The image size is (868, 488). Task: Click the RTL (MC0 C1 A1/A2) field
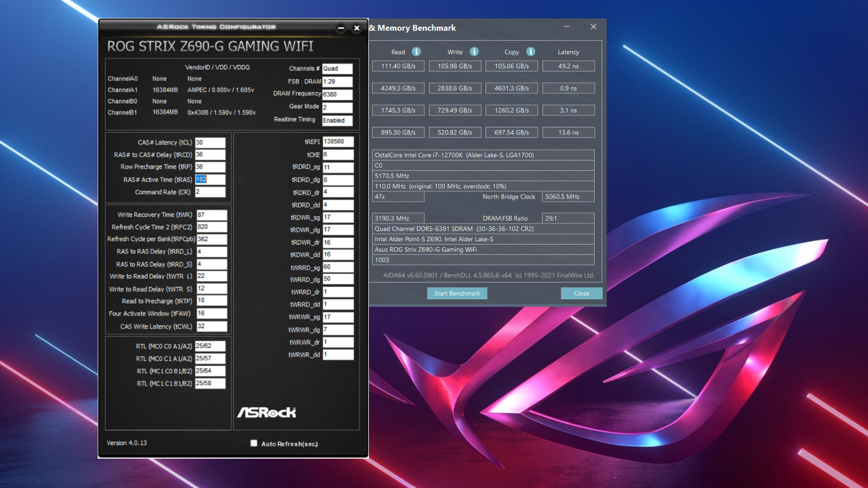pyautogui.click(x=210, y=358)
